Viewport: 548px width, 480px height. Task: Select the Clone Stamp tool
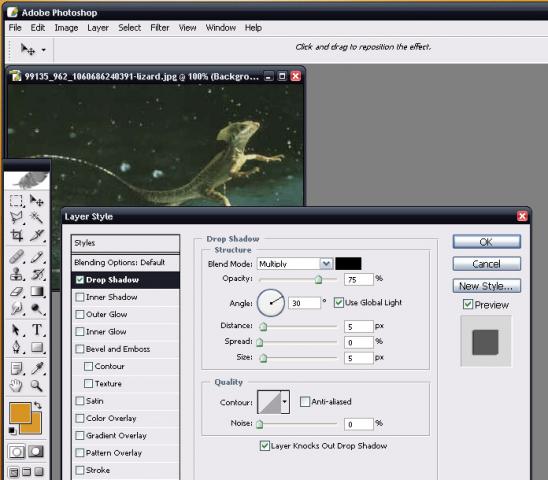click(16, 274)
